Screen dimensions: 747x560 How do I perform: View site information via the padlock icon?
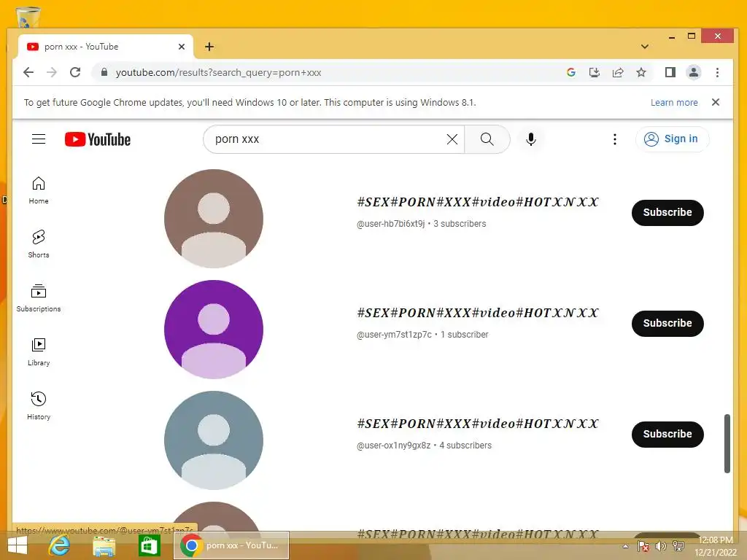click(x=104, y=72)
